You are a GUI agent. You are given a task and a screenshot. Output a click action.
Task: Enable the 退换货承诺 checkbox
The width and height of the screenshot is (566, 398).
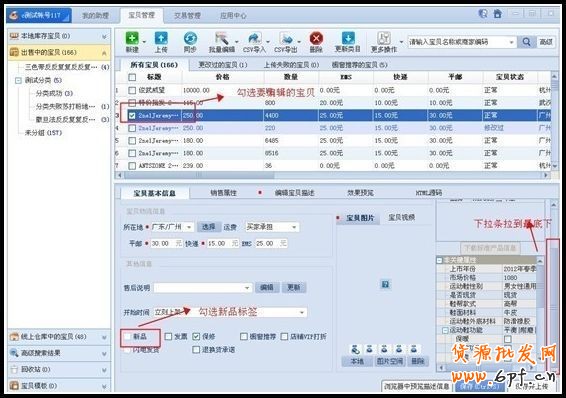[x=196, y=349]
